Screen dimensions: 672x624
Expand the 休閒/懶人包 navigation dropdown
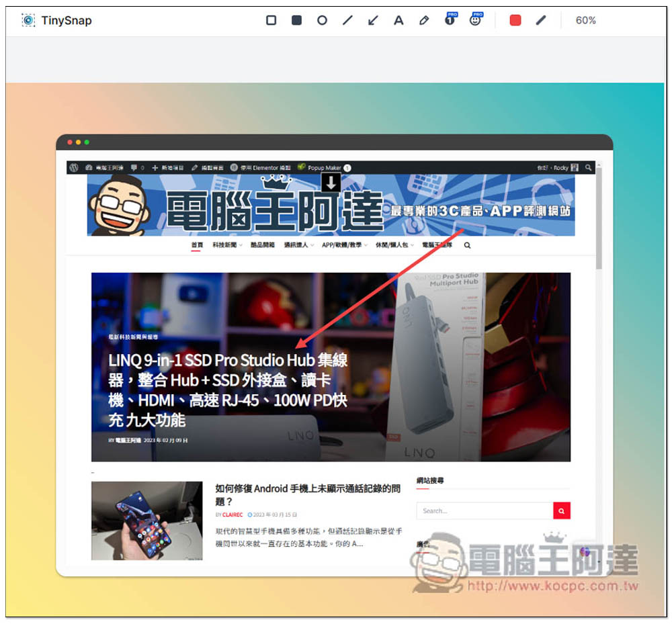(394, 245)
